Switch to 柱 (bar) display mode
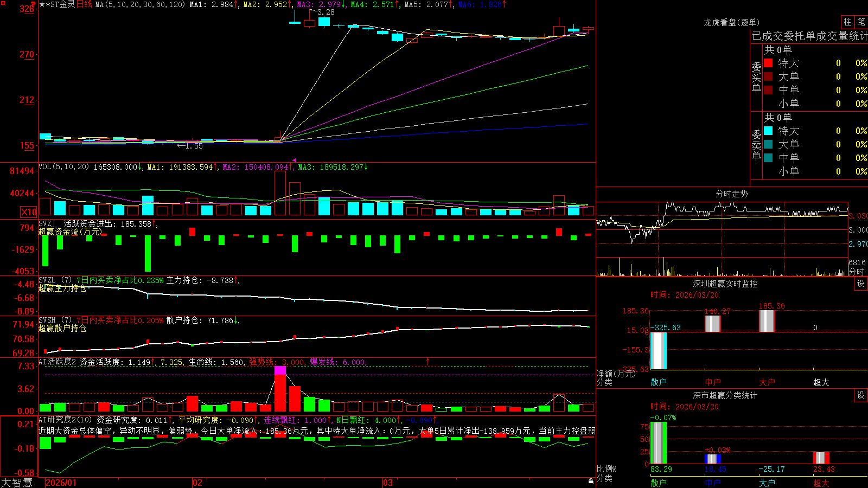Image resolution: width=868 pixels, height=488 pixels. tap(847, 22)
